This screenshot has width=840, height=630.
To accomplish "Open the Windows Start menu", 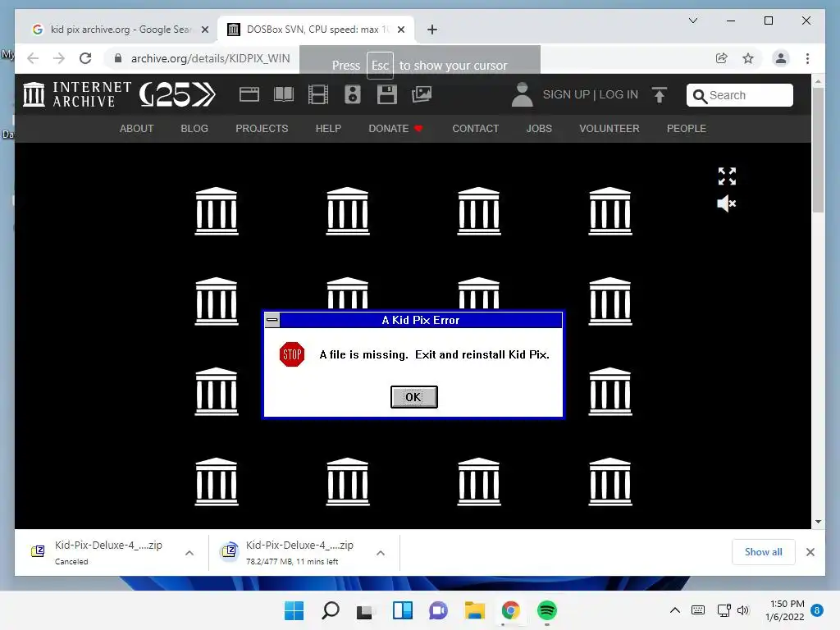I will pyautogui.click(x=294, y=610).
